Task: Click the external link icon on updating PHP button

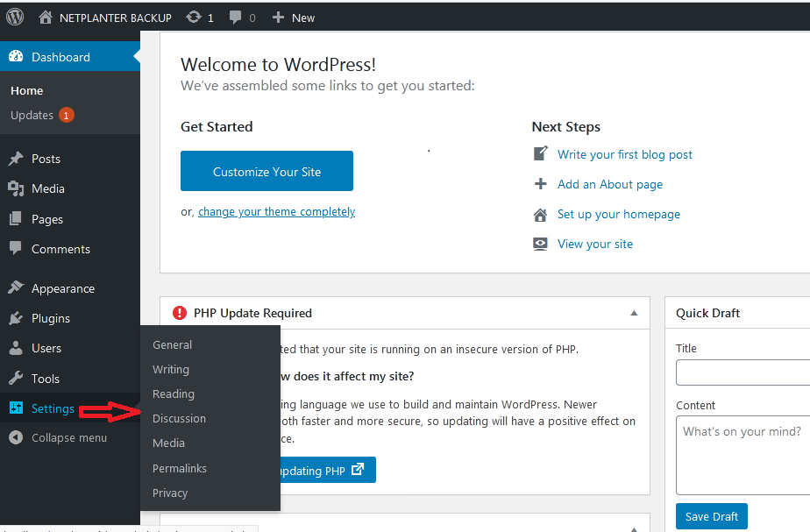Action: 358,470
